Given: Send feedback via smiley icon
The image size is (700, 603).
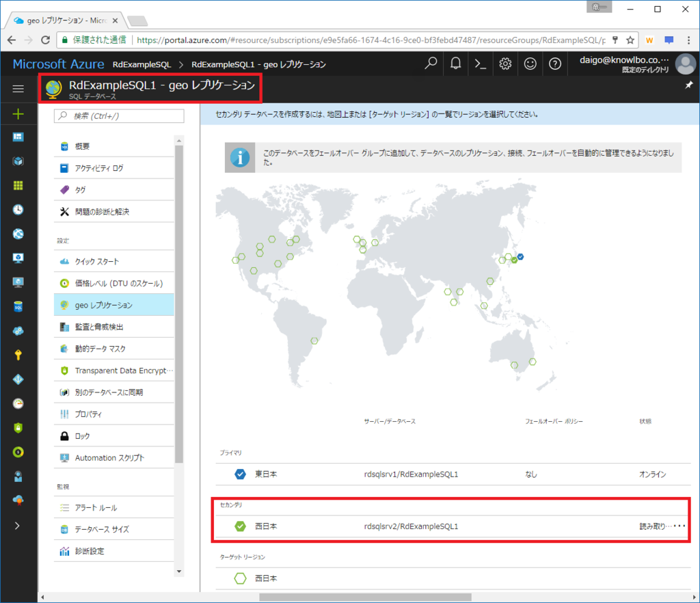Looking at the screenshot, I should 530,64.
